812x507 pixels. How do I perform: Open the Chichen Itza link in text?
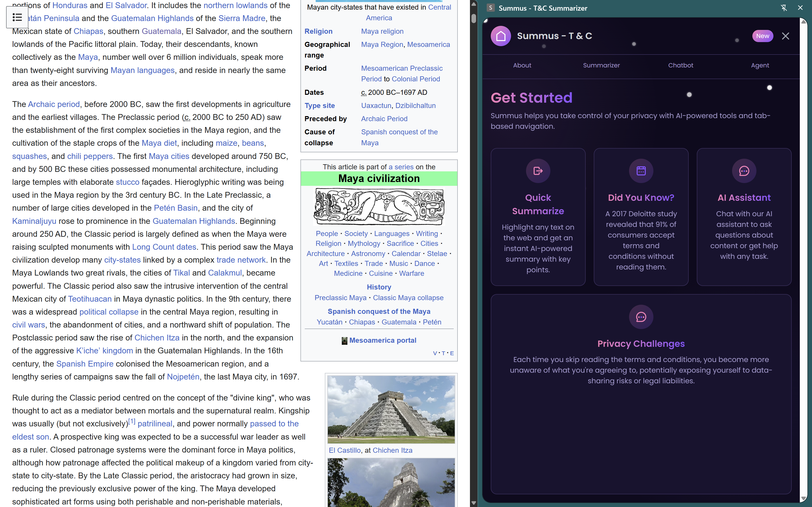point(157,338)
